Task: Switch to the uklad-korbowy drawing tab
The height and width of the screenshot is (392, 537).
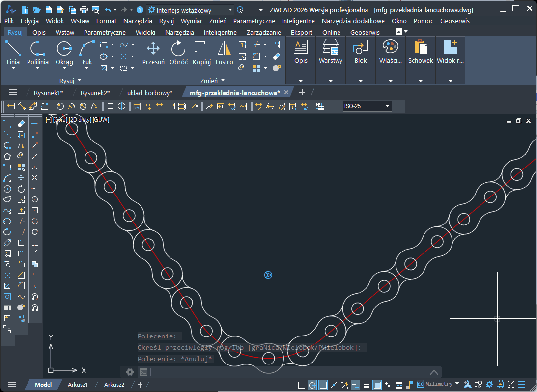Action: point(149,92)
